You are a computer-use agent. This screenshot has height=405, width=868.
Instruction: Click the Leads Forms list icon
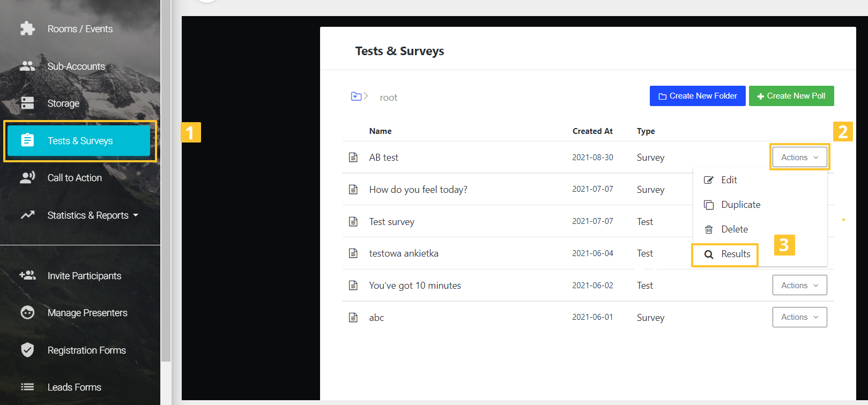(x=27, y=387)
